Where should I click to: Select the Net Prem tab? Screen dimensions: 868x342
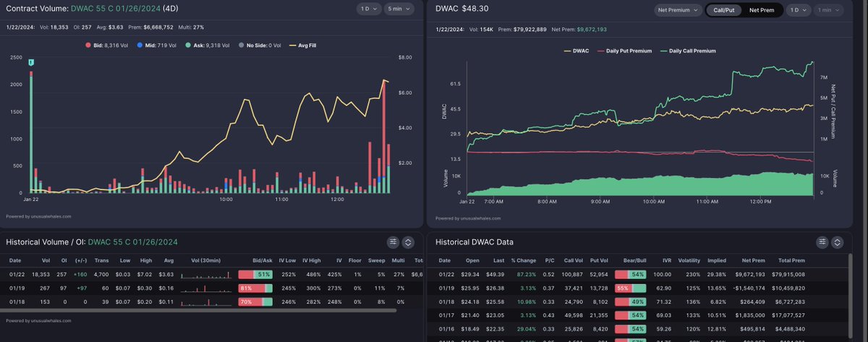pos(762,10)
